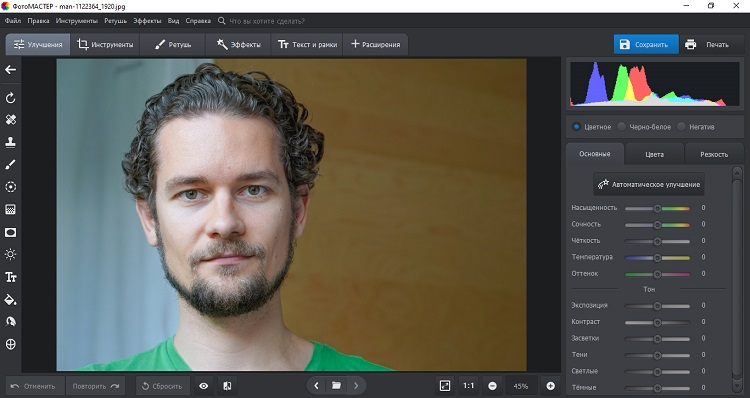
Task: Toggle the eye preview of original
Action: tap(204, 386)
